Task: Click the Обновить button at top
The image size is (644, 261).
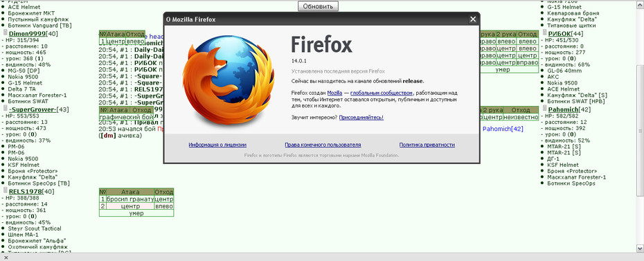Action: (318, 6)
